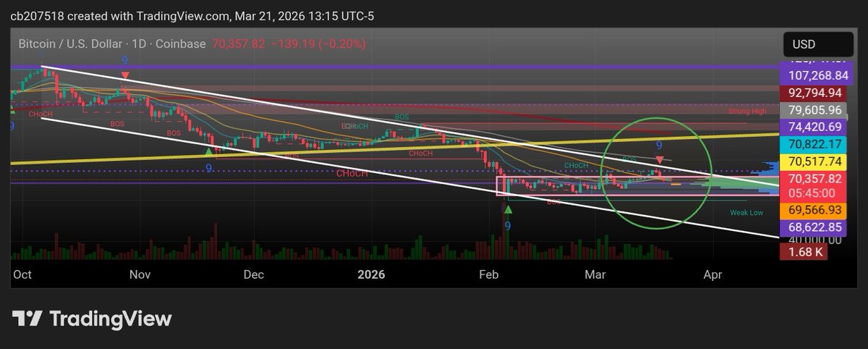Click the 2026 label on time axis
The height and width of the screenshot is (349, 868).
[371, 274]
